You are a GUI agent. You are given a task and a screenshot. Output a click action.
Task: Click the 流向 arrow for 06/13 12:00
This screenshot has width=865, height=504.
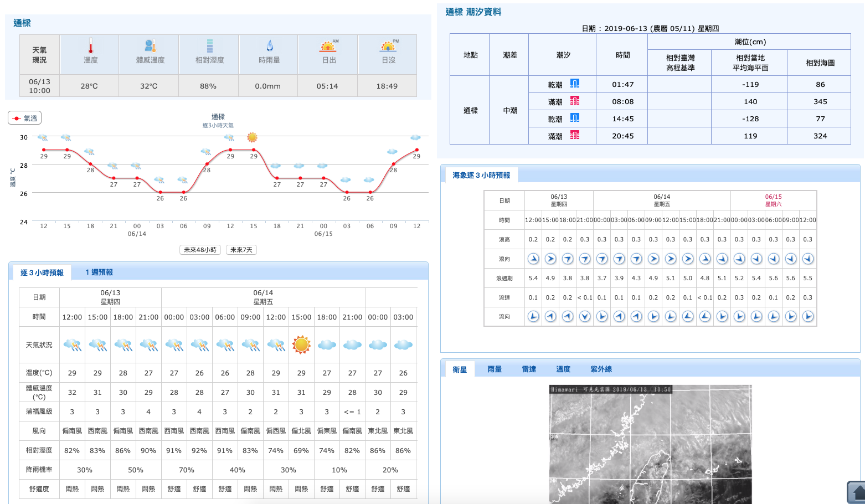coord(533,316)
